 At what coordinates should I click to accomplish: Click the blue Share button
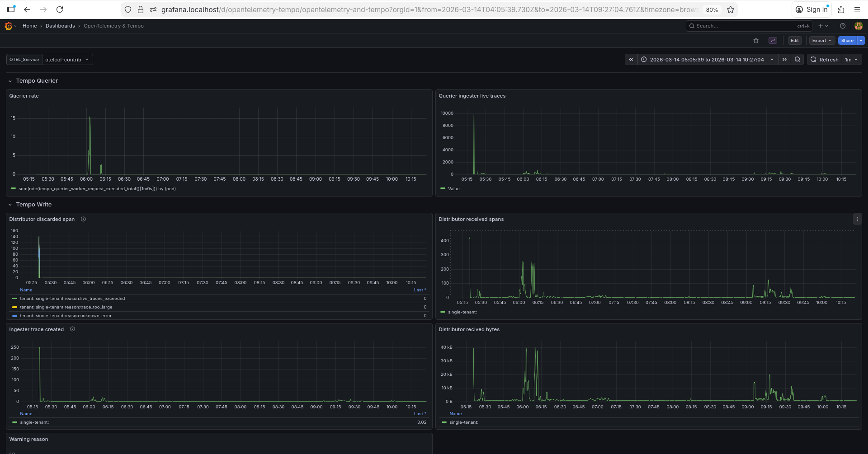[847, 41]
